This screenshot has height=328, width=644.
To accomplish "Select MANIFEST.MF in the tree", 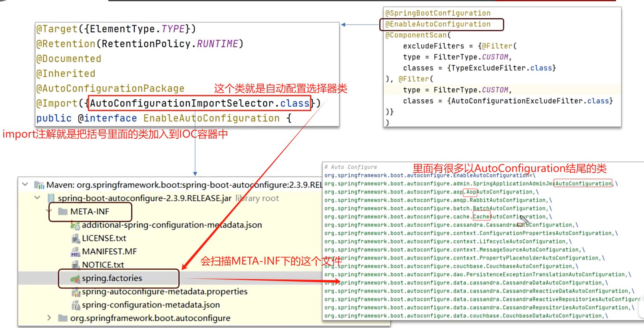I will (x=109, y=252).
